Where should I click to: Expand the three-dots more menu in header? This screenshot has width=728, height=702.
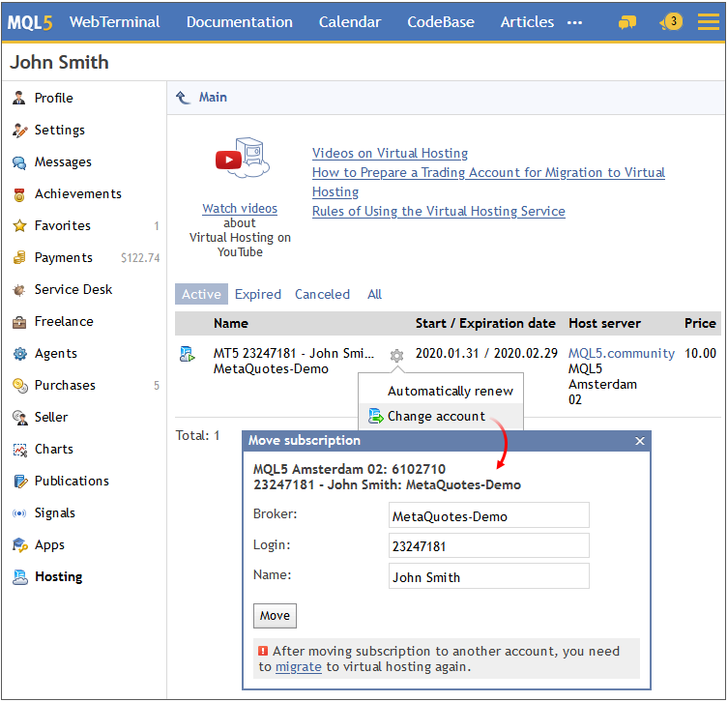click(x=574, y=22)
